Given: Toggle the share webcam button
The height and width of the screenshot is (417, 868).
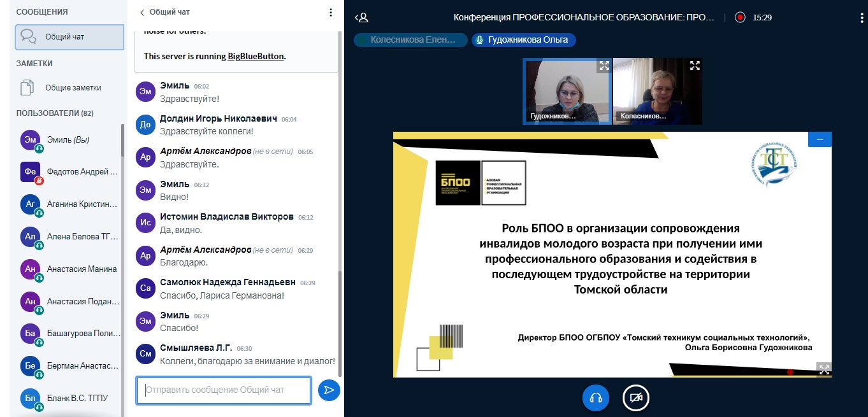Looking at the screenshot, I should point(635,398).
